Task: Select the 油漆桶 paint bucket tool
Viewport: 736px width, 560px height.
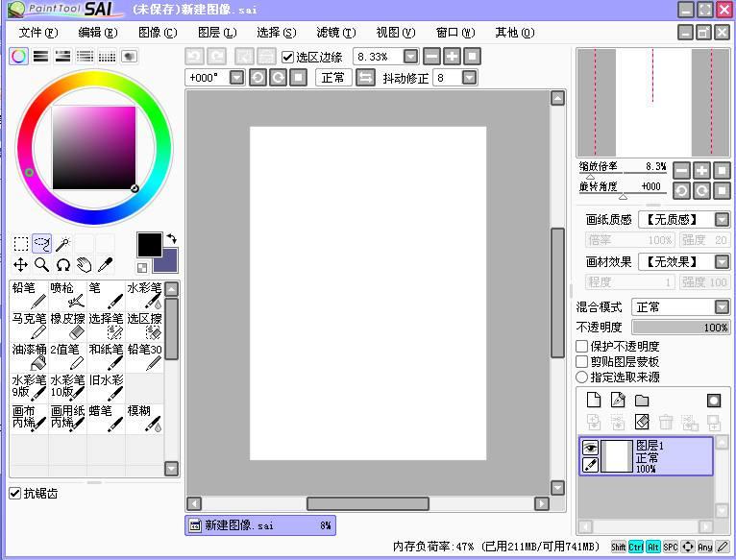Action: pos(29,356)
